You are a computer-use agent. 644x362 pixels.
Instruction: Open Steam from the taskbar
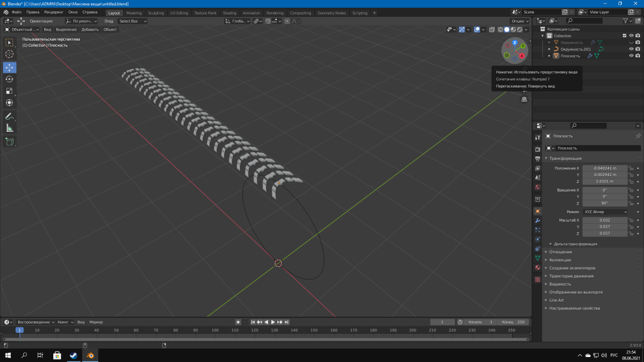point(73,355)
